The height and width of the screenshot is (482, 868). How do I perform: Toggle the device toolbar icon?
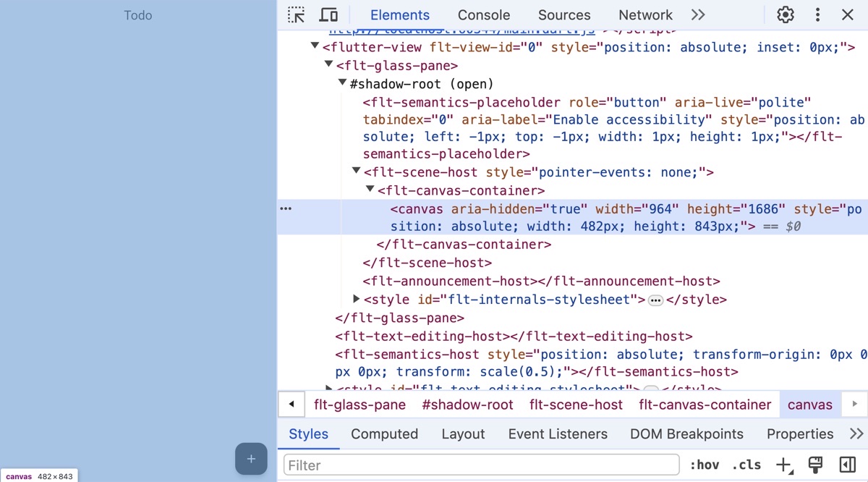[x=329, y=14]
